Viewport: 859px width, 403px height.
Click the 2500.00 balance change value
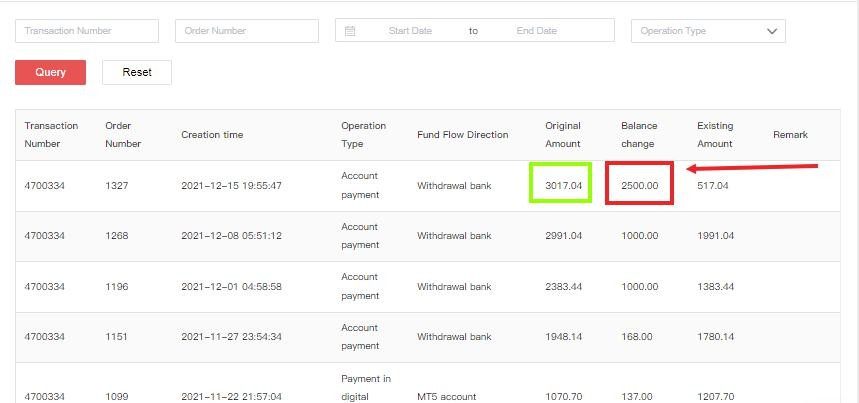click(639, 186)
